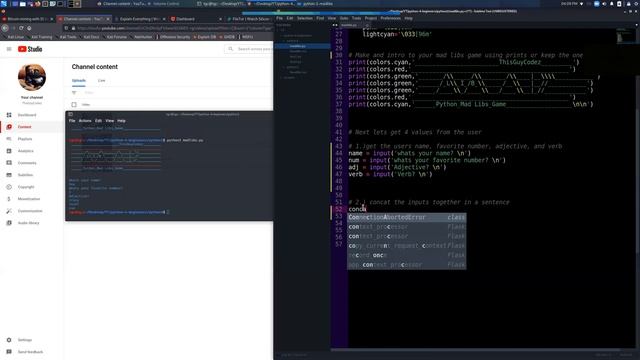Select Content in YouTube Studio sidebar
The height and width of the screenshot is (360, 640).
click(24, 127)
